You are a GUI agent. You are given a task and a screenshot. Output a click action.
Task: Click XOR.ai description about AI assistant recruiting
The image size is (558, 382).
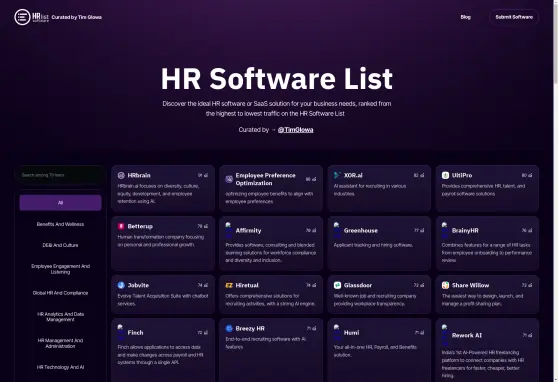tap(370, 190)
